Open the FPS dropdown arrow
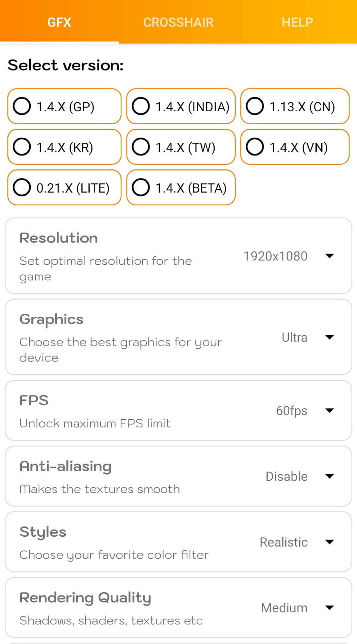Screen dimensions: 357x644 (330, 410)
